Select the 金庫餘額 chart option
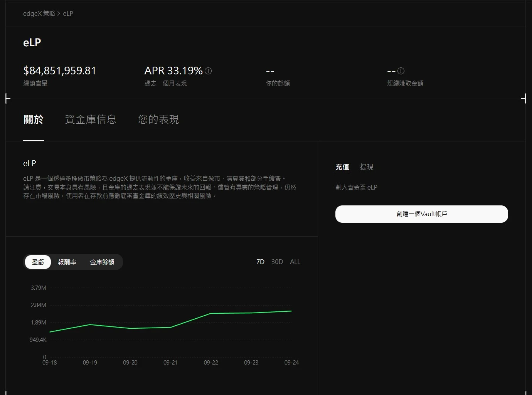This screenshot has width=532, height=395. tap(102, 262)
